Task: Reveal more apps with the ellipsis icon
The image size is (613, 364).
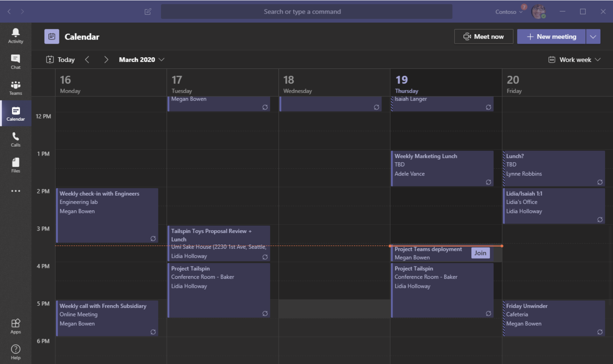Action: pos(15,190)
